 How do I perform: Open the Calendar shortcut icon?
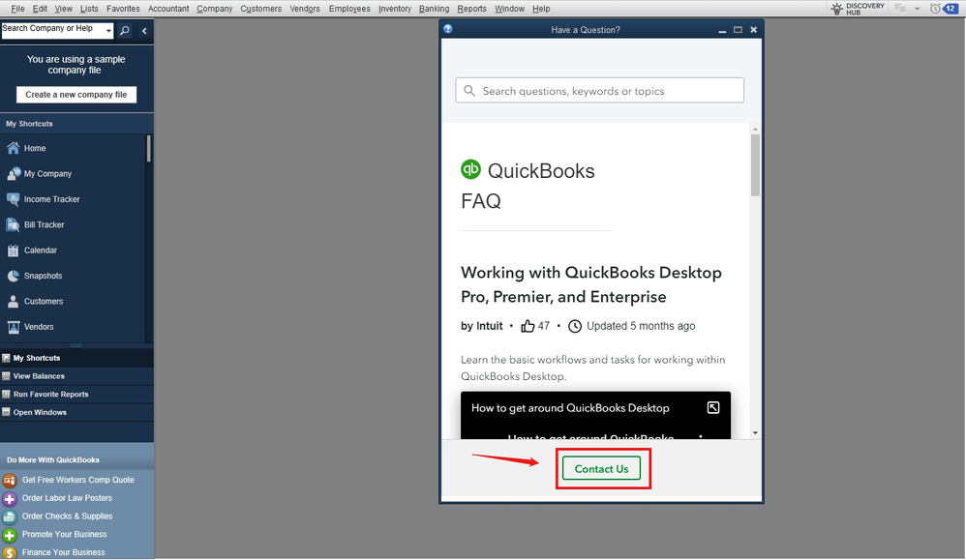13,251
